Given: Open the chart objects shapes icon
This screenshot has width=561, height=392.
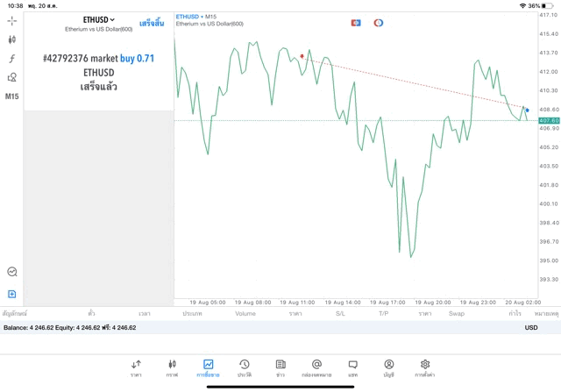Looking at the screenshot, I should coord(12,77).
